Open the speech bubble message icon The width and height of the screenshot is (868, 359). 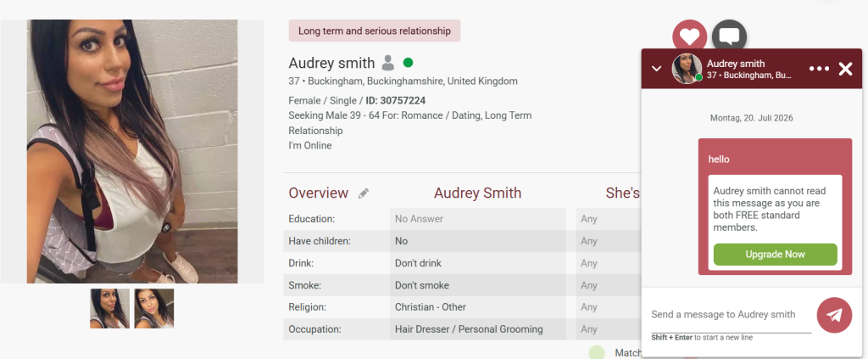coord(729,36)
